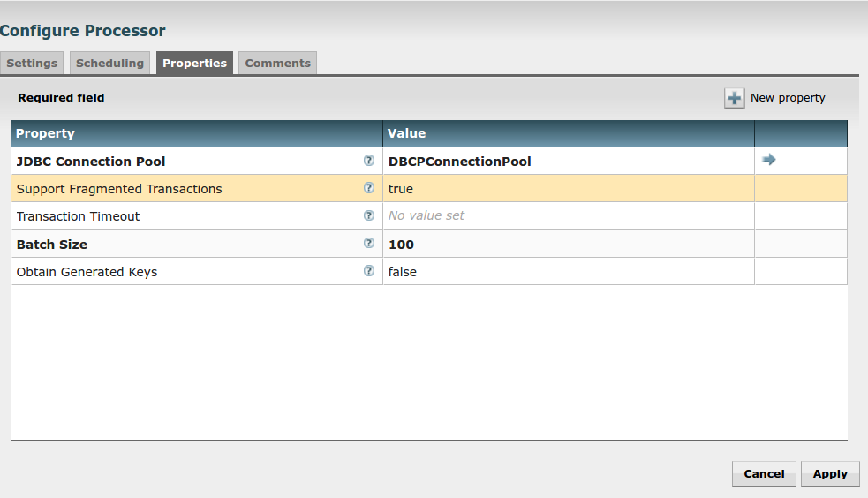Change Support Fragmented Transactions value true

(x=568, y=189)
